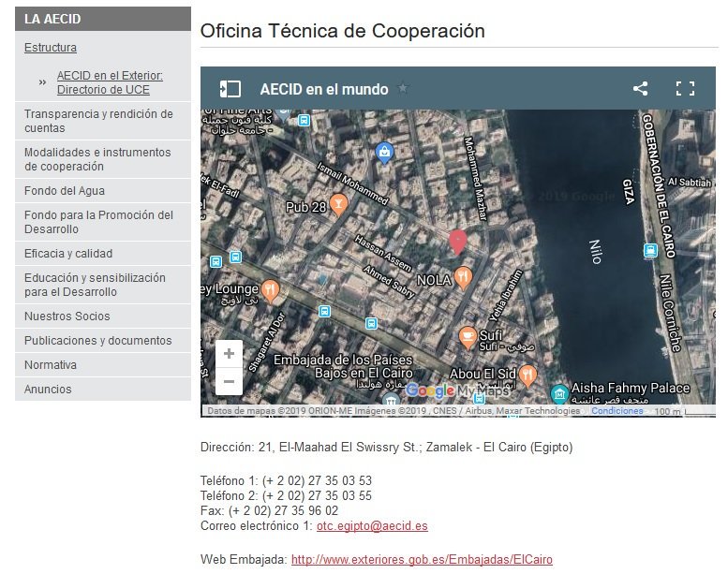The image size is (728, 574).
Task: Open Educación y sensibilización para el Desarrollo
Action: (103, 285)
